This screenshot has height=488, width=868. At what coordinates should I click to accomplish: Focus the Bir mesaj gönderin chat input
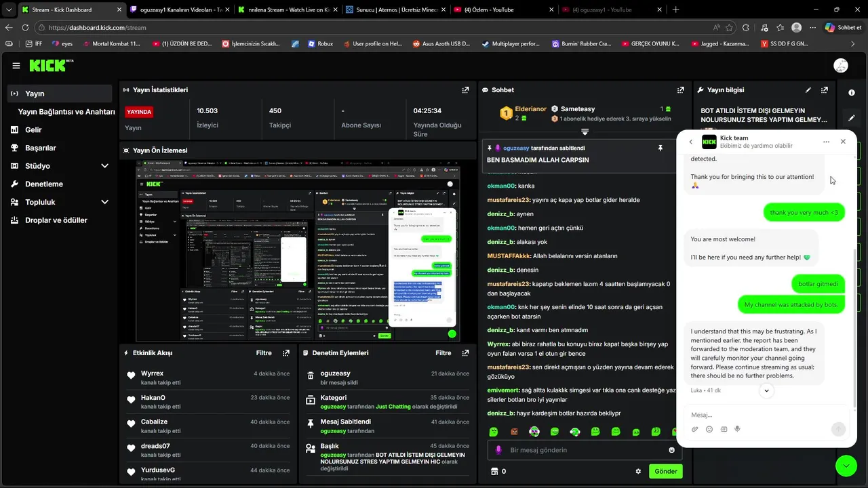point(583,450)
